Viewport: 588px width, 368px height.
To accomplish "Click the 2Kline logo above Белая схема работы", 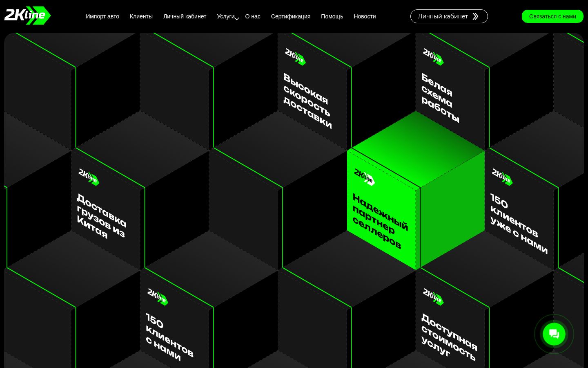I will (433, 56).
